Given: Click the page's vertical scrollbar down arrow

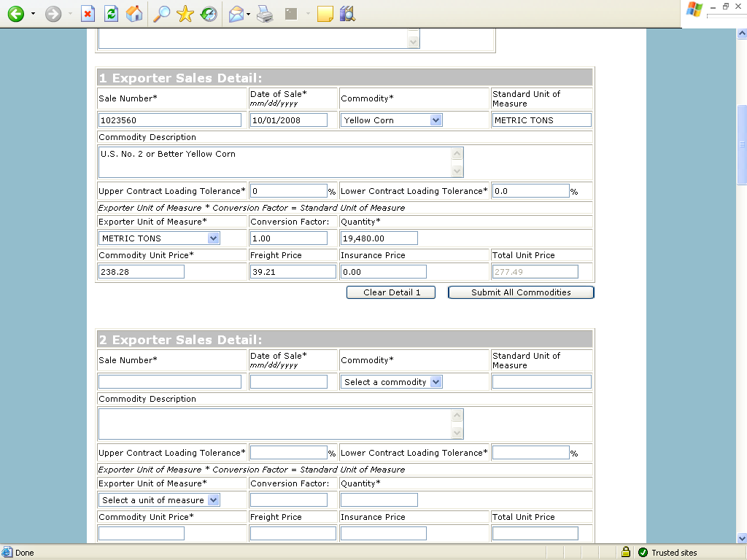Looking at the screenshot, I should pos(742,538).
